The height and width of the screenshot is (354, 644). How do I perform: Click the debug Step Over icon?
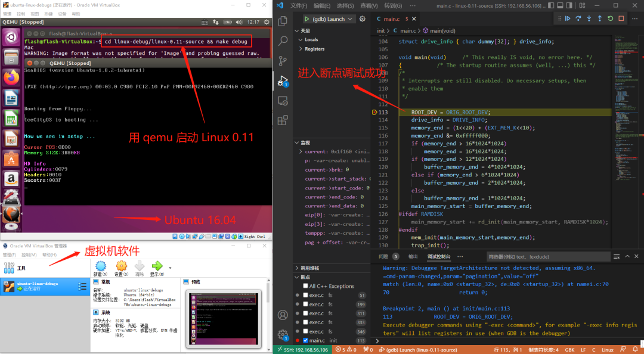click(578, 18)
